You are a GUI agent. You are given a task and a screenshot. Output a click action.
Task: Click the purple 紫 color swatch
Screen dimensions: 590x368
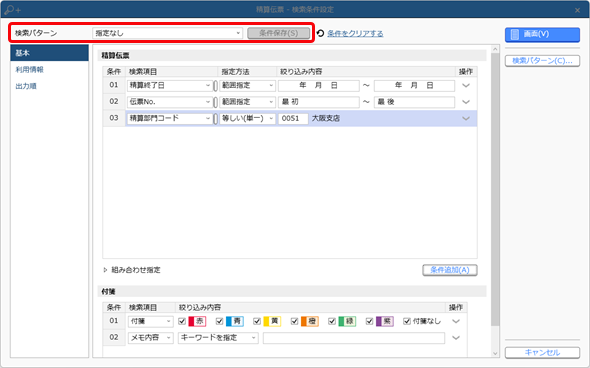click(x=385, y=321)
